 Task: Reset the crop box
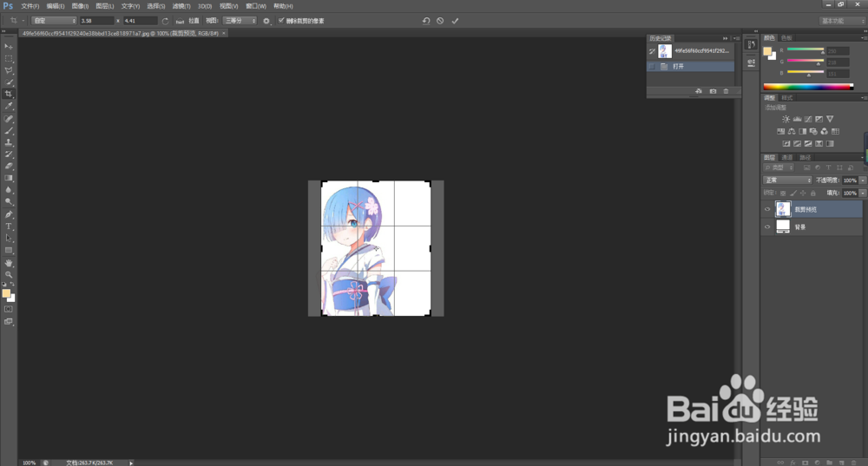pyautogui.click(x=425, y=21)
